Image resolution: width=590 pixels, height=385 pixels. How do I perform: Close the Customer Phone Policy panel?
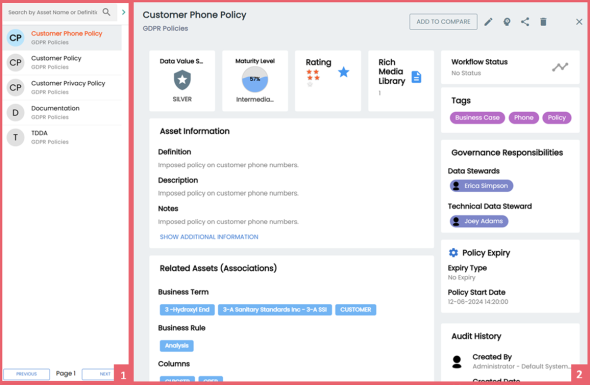point(579,22)
